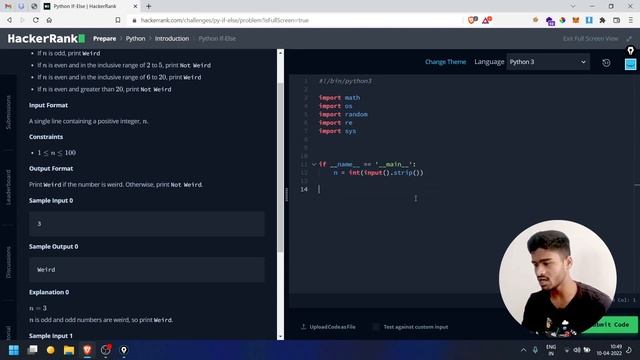Open the browser hamburger menu
The width and height of the screenshot is (640, 360).
pyautogui.click(x=631, y=20)
